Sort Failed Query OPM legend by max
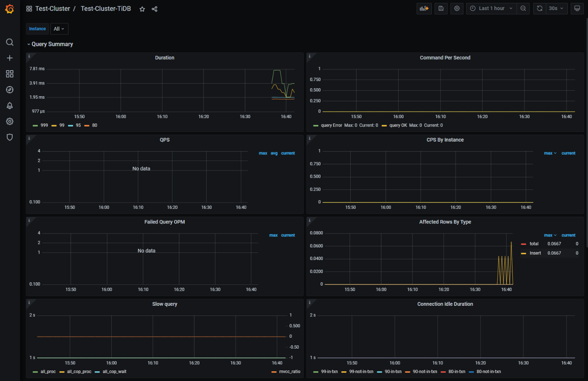Screen dimensions: 588x381 click(273, 235)
